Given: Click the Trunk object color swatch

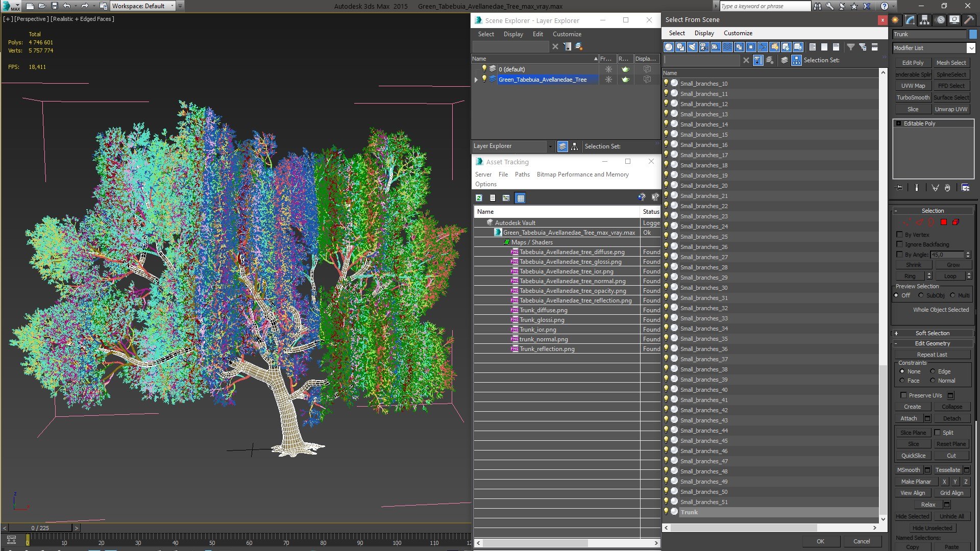Looking at the screenshot, I should [973, 34].
